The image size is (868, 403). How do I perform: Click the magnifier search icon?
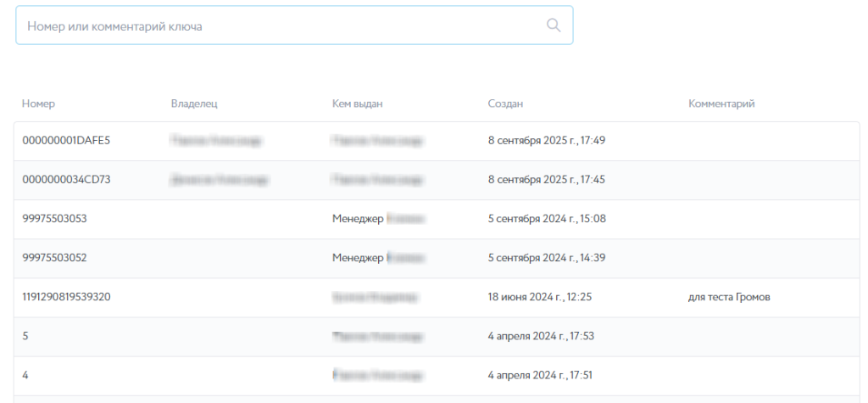coord(554,25)
